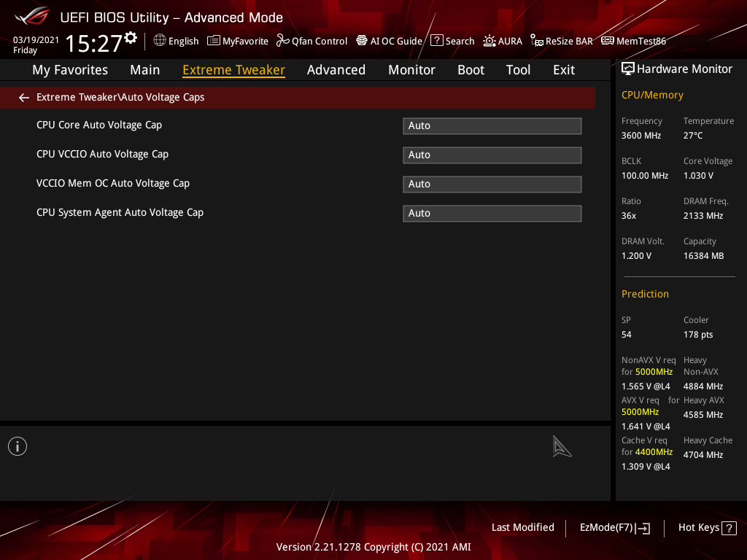
Task: Open the Tool tab
Action: click(518, 70)
